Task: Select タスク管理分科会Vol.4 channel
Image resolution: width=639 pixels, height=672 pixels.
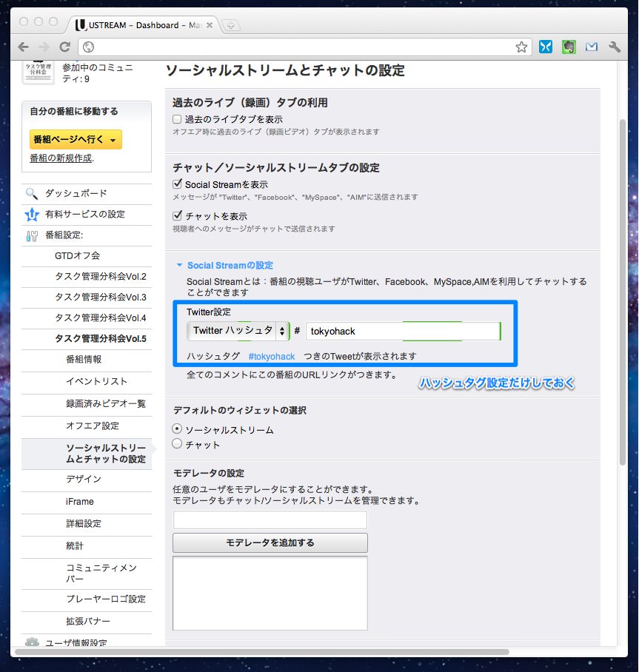Action: pos(101,317)
